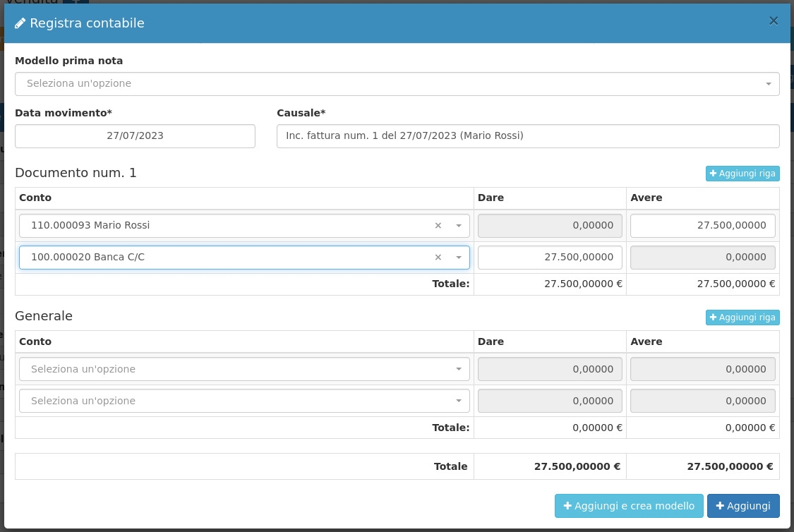Viewport: 794px width, 532px height.
Task: Click the Data movimento date field
Action: [135, 136]
